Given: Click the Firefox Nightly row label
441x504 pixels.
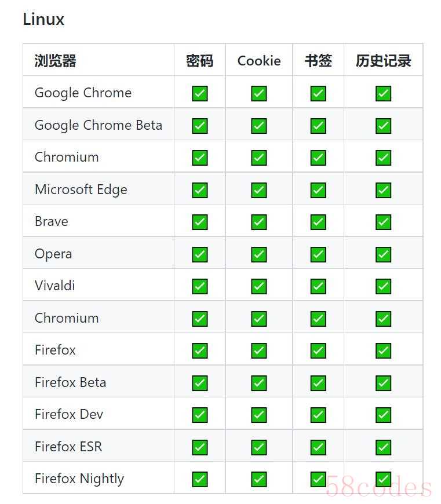Looking at the screenshot, I should pyautogui.click(x=79, y=479).
